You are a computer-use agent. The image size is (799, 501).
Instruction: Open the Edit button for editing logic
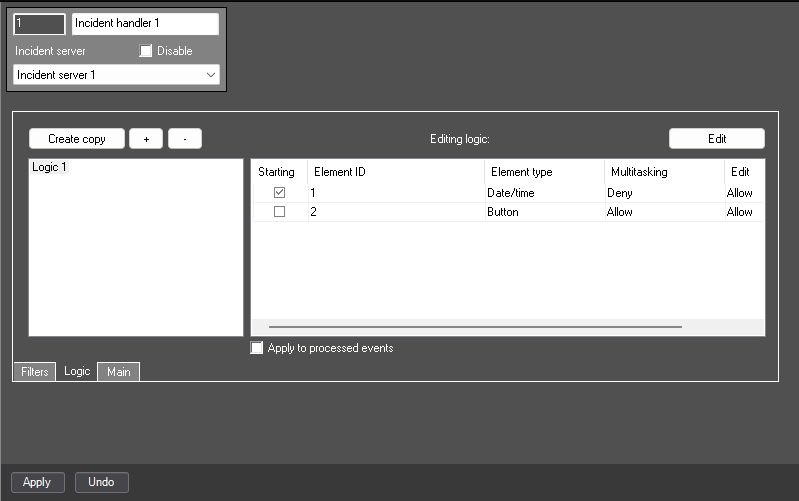pos(716,139)
